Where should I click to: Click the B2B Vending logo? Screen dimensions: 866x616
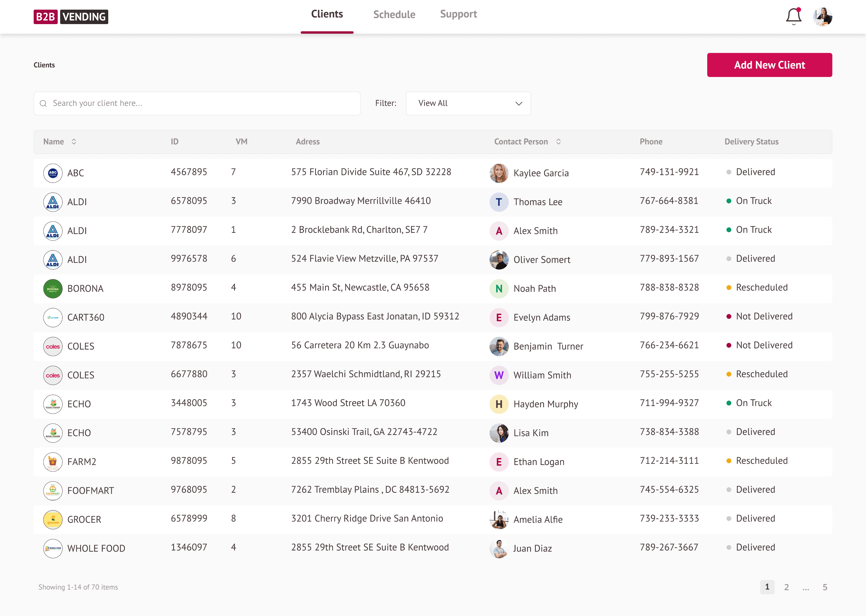pos(71,17)
